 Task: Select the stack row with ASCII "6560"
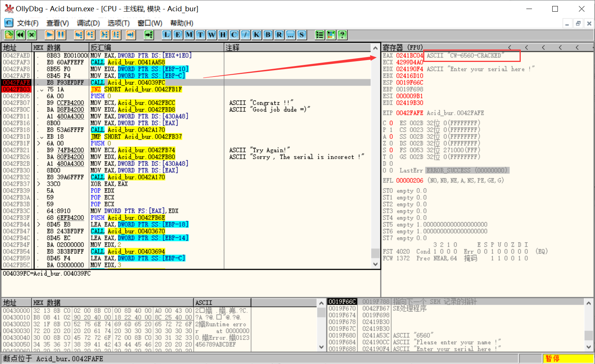tap(456, 335)
